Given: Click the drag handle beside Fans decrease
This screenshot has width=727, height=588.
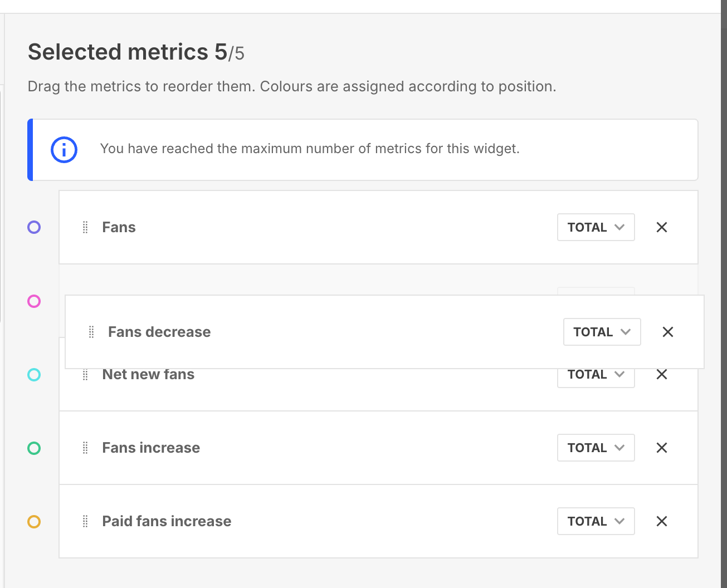Looking at the screenshot, I should (91, 332).
